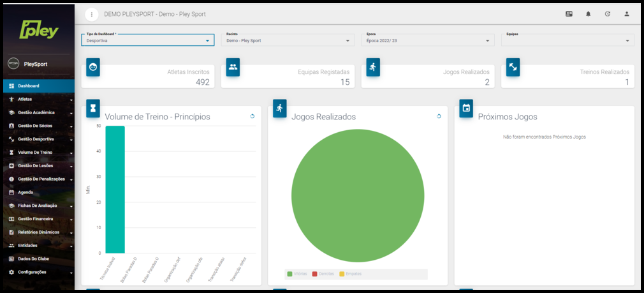Click the green pie chart slice

(358, 196)
